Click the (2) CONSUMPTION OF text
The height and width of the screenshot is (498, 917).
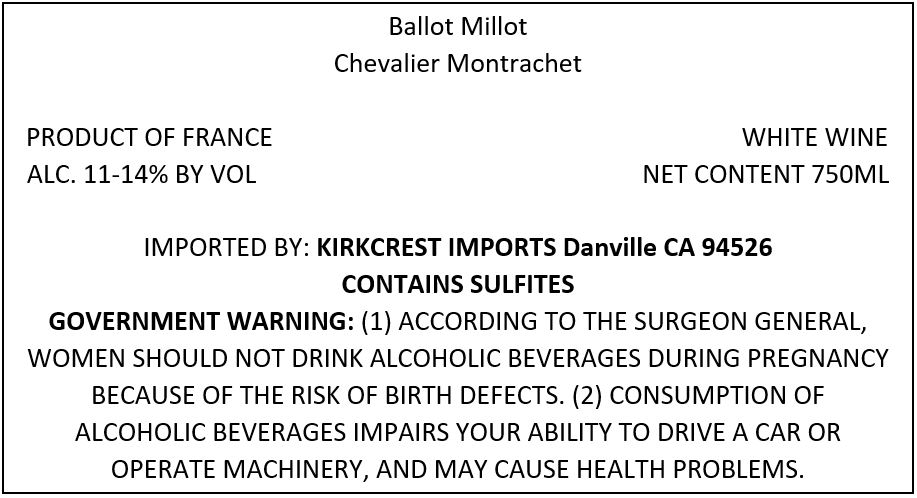click(699, 395)
